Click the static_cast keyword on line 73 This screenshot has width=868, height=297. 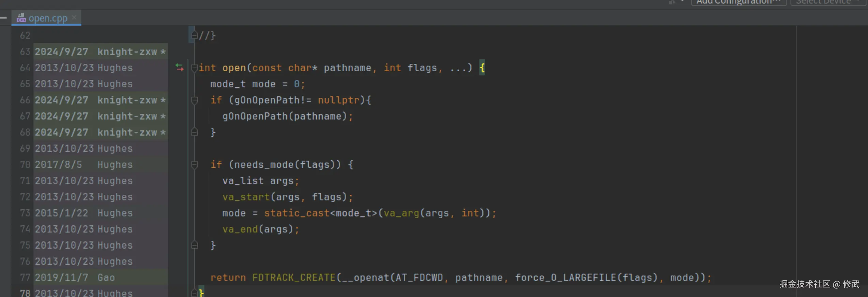(297, 213)
